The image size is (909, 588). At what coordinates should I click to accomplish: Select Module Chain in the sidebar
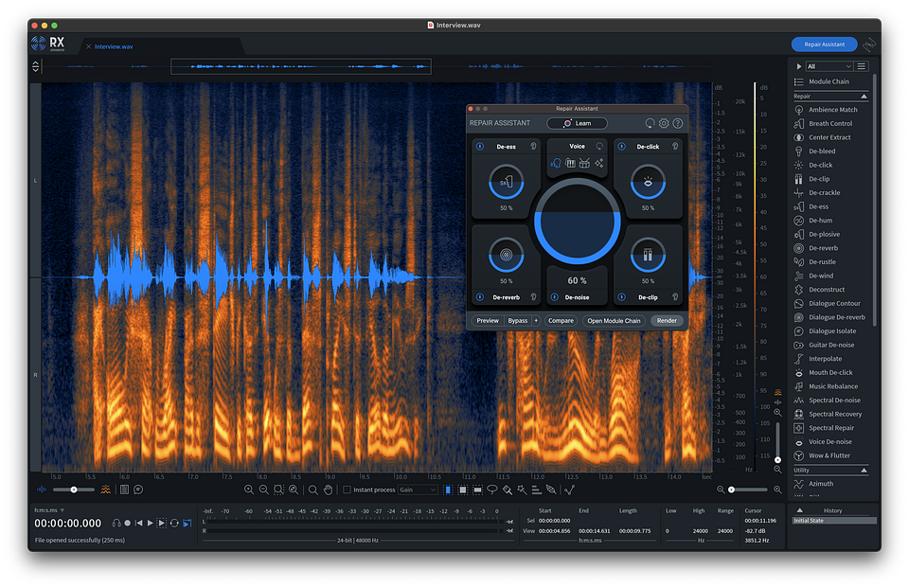(x=828, y=81)
